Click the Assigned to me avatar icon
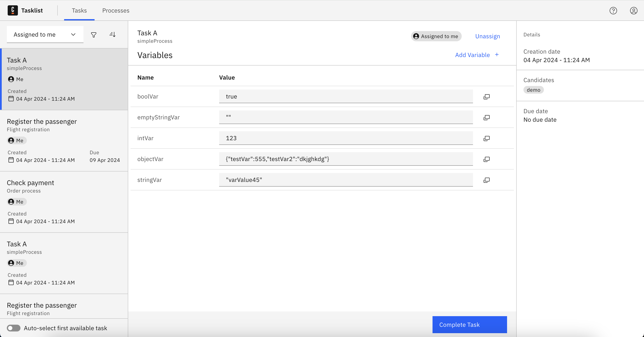 (416, 36)
